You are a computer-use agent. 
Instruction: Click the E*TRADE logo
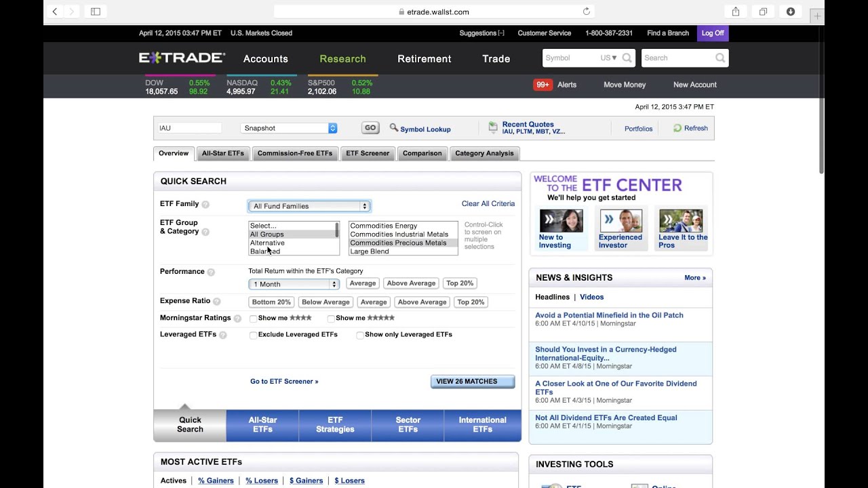click(180, 58)
